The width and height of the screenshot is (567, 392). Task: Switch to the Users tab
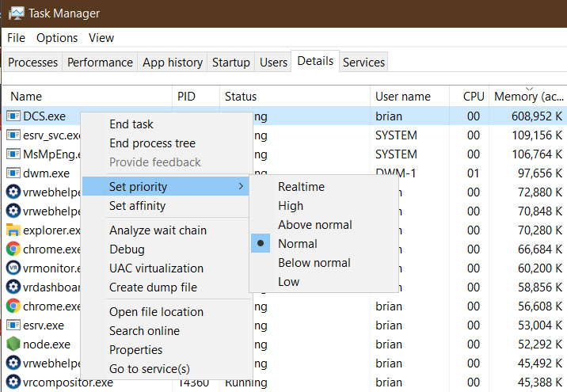273,63
